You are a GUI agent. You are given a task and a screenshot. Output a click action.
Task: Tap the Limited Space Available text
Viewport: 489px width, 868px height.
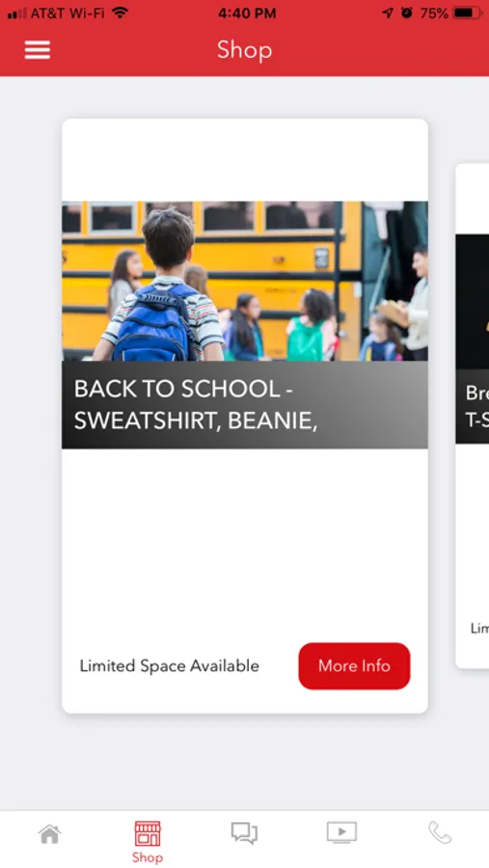(170, 665)
